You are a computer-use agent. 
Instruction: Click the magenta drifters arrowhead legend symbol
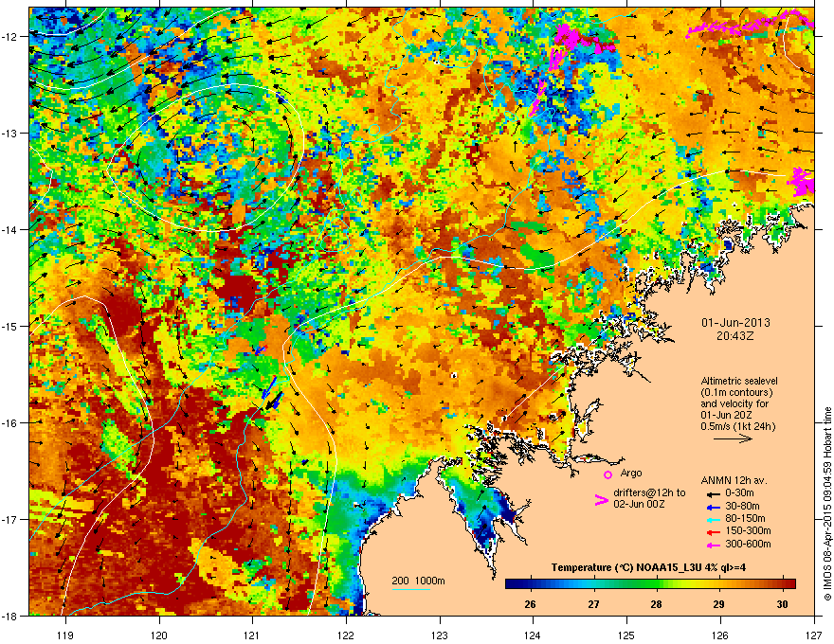(x=601, y=500)
